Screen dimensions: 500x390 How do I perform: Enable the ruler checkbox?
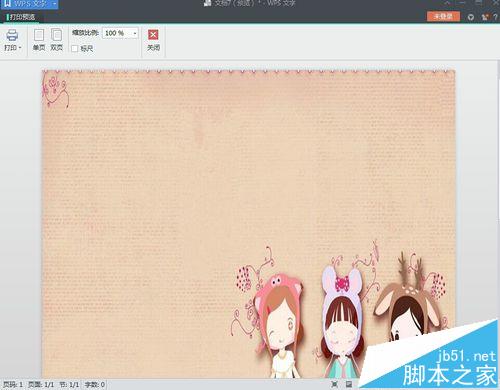tap(75, 49)
